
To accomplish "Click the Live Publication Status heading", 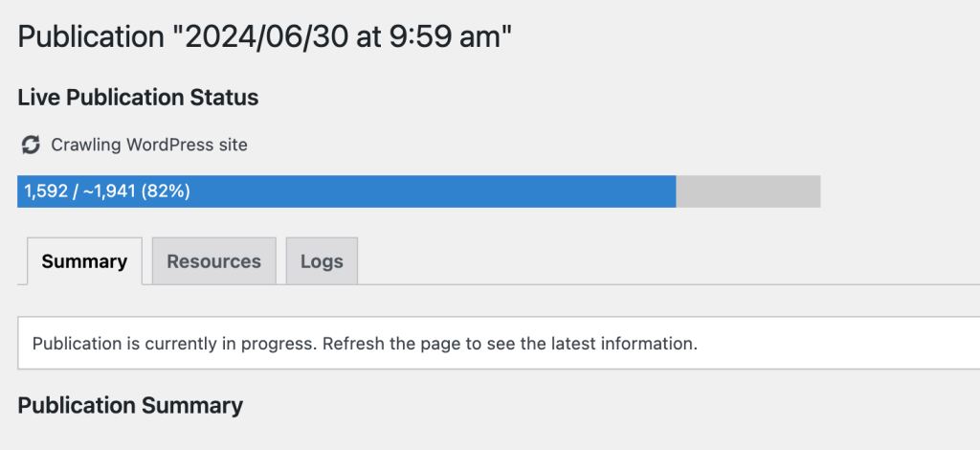I will [x=138, y=98].
